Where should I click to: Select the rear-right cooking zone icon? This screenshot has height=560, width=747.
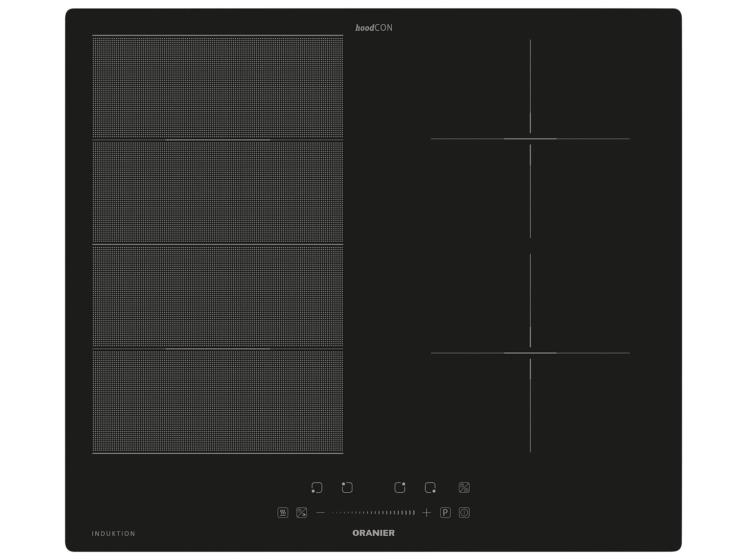coord(400,488)
